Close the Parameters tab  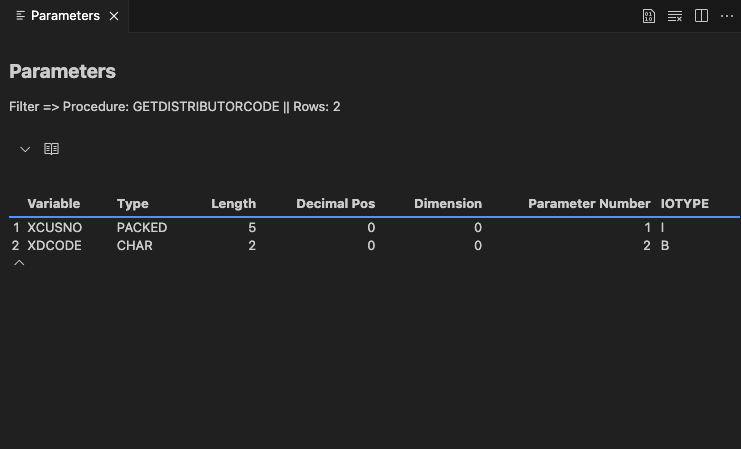point(114,17)
